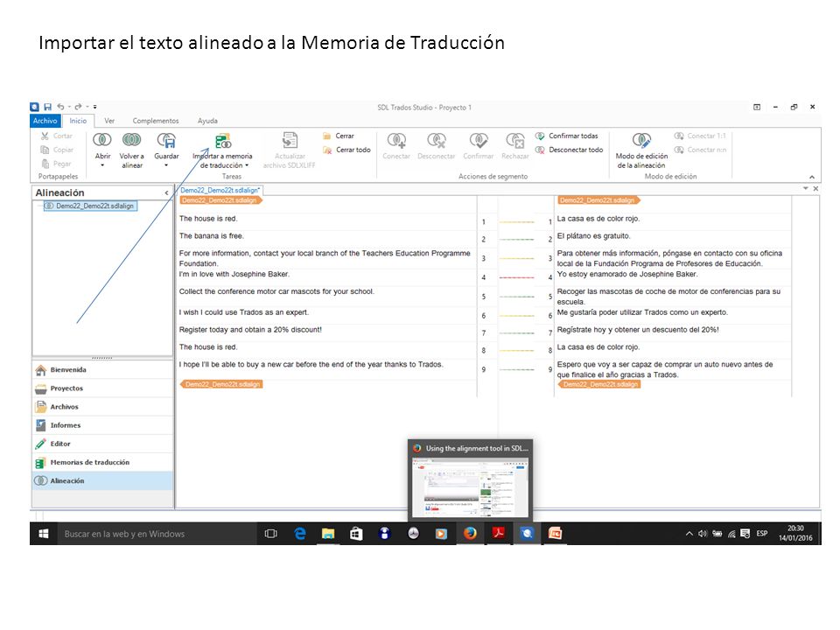The width and height of the screenshot is (840, 630).
Task: Open the quick access toolbar customize dropdown
Action: 94,107
